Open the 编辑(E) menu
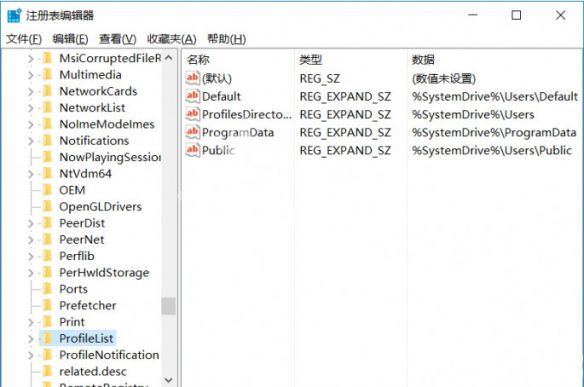Viewport: 584px width, 387px height. coord(70,39)
